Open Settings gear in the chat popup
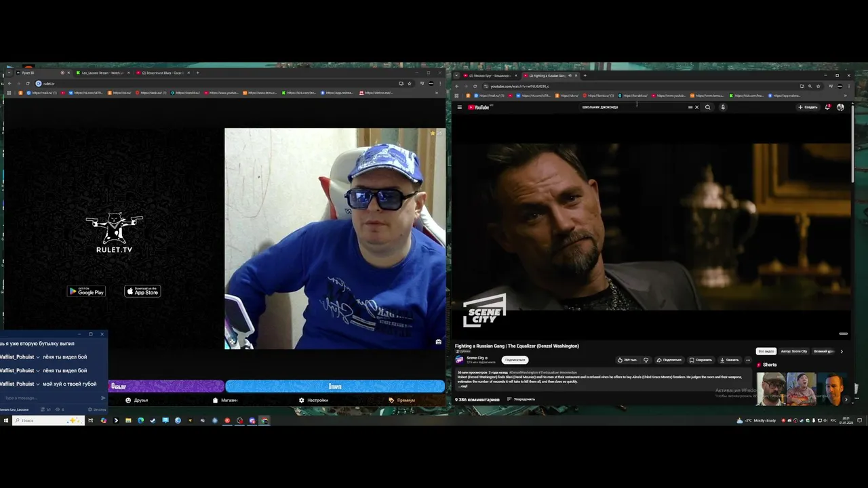 pyautogui.click(x=97, y=409)
